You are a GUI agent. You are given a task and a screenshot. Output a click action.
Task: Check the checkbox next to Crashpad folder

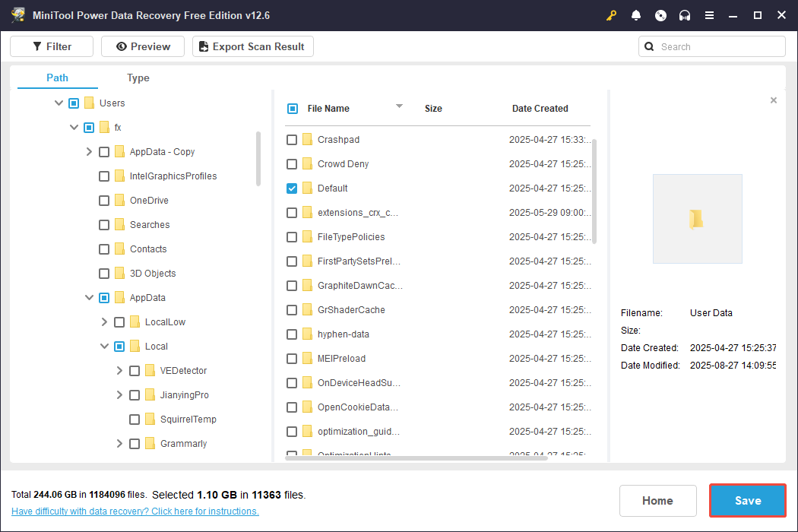[x=292, y=139]
